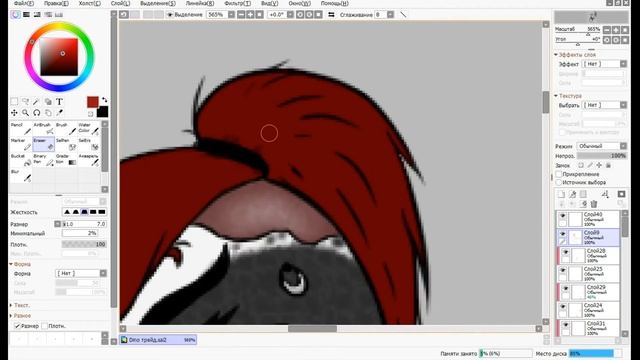
Task: Click the brush Размер size field
Action: coord(84,224)
